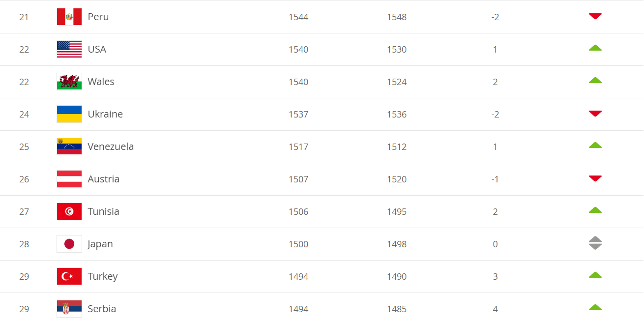Open the Tunisia team link
Viewport: 644px width, 323px height.
[103, 211]
